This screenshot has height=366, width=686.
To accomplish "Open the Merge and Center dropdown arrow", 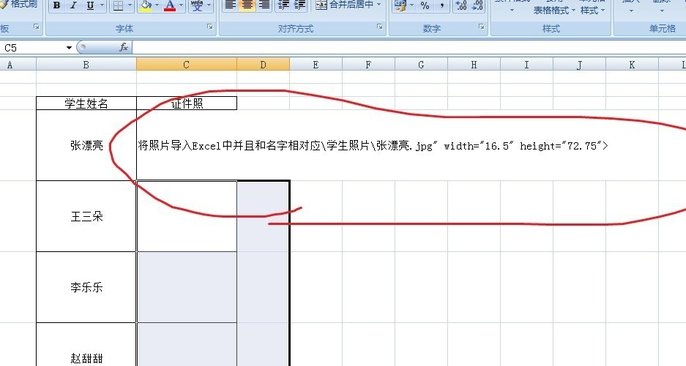I will pos(379,5).
